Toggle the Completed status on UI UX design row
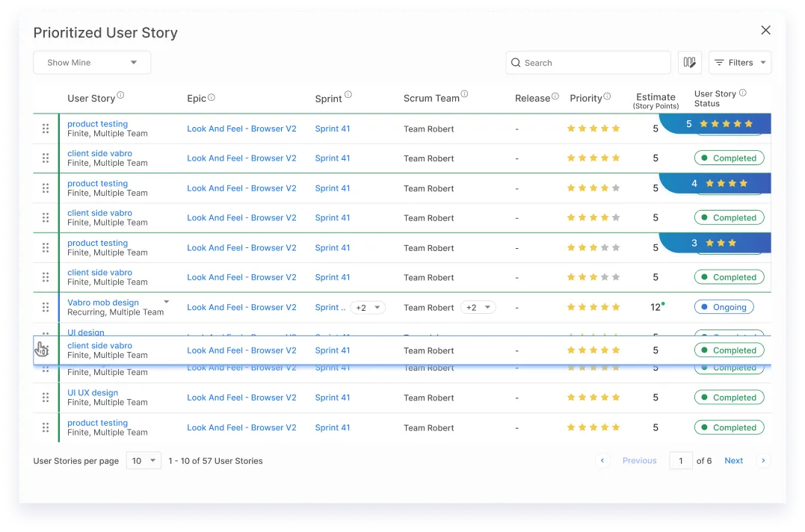Screen dimensions: 805x532 729,397
